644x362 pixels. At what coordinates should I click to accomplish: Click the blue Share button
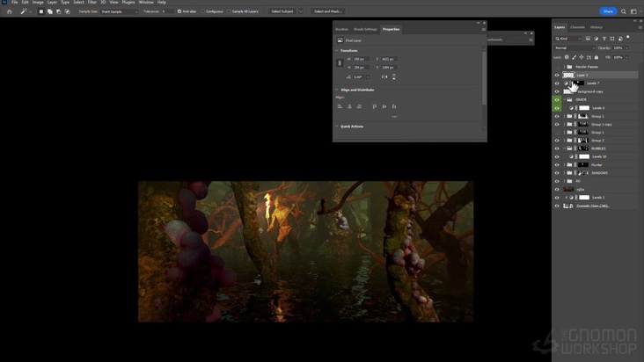pos(608,11)
